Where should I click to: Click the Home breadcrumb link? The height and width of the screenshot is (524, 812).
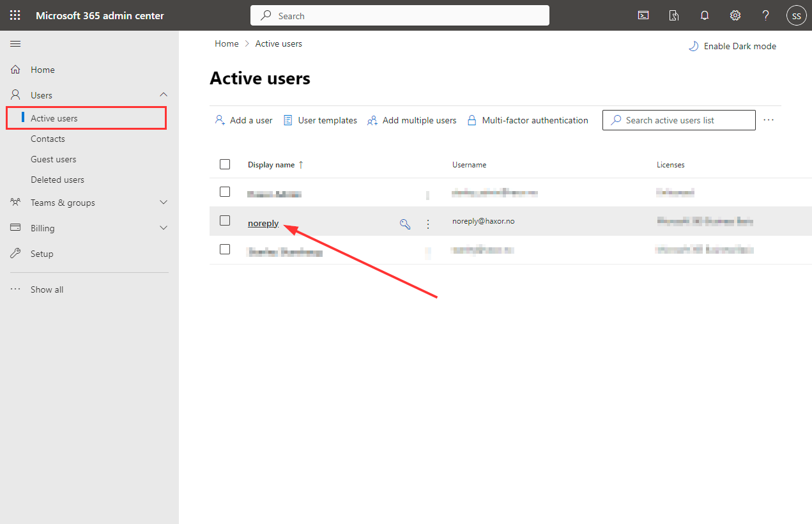(227, 43)
